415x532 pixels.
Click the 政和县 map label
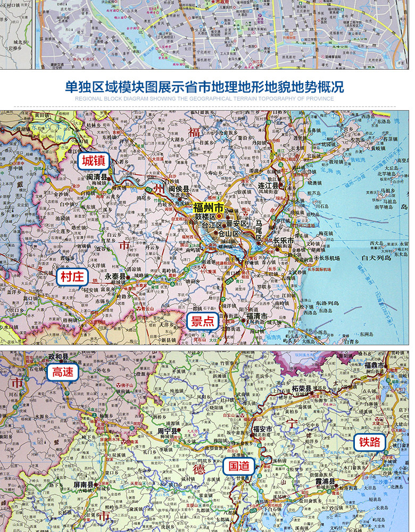tap(58, 356)
